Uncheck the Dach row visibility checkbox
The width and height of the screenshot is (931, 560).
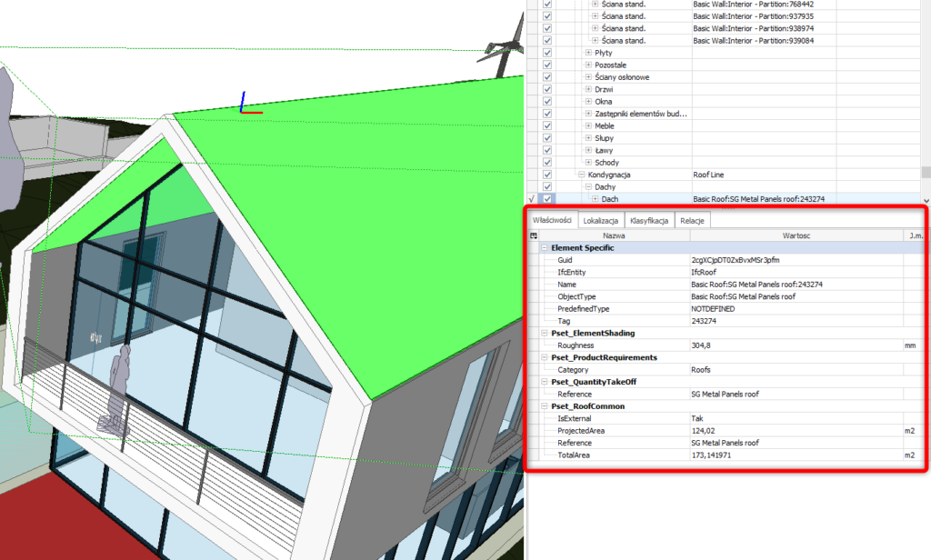tap(547, 199)
